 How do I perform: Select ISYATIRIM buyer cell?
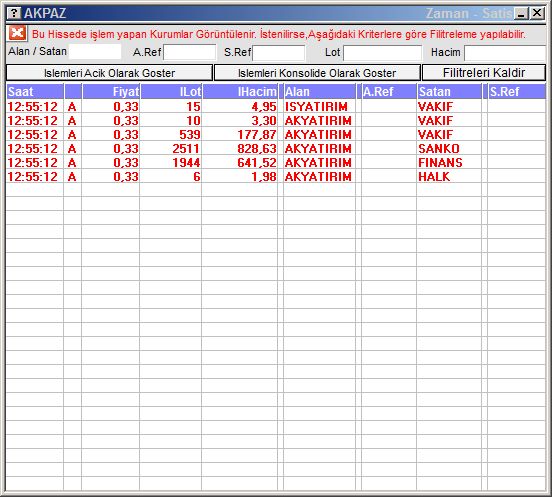(x=316, y=106)
